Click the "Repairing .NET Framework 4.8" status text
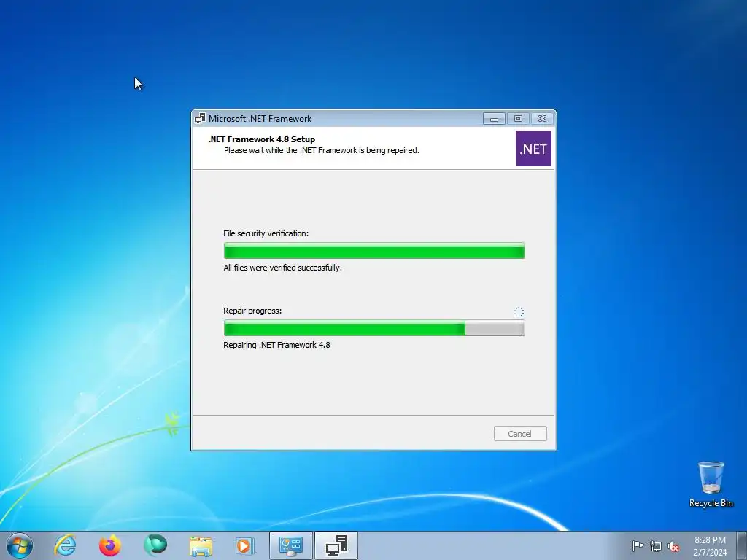Screen dimensions: 747x560 [276, 345]
